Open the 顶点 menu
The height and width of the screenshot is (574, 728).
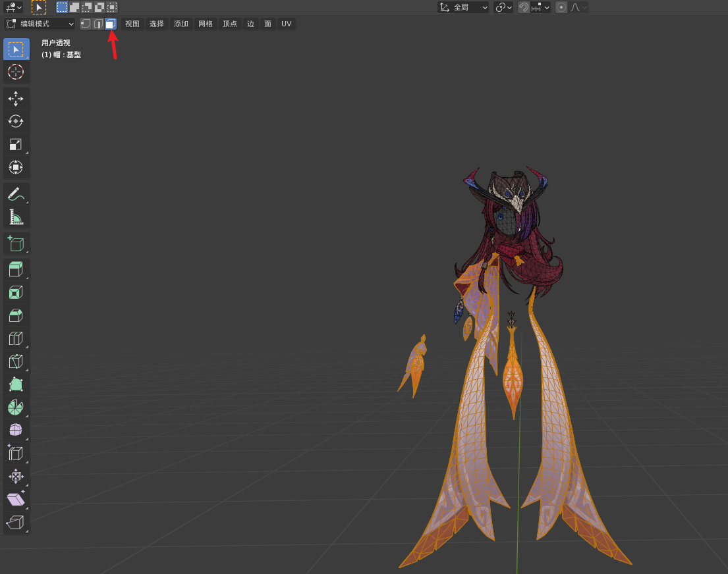230,24
